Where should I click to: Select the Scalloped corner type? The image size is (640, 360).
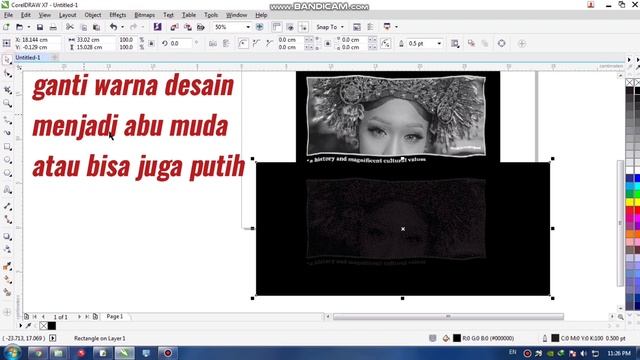[x=256, y=43]
